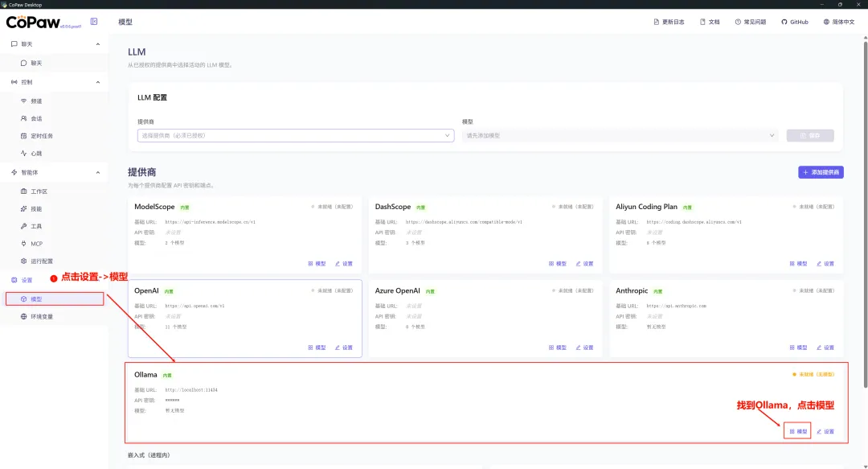Open 模型 on the Azure OpenAI card

pos(558,348)
